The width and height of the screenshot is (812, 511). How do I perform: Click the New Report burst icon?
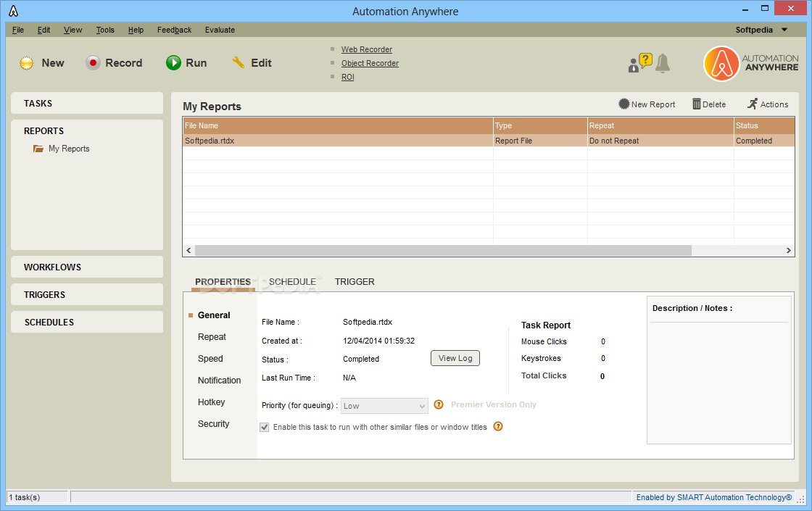[x=624, y=104]
